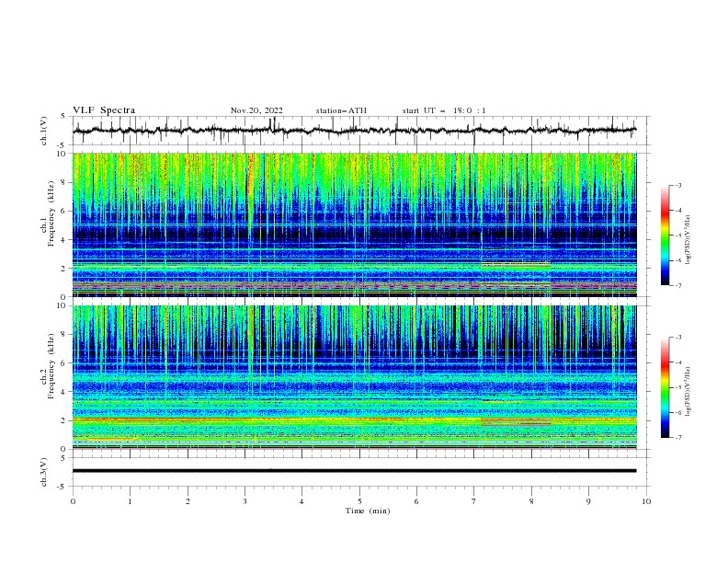Click the "-7" tick on ch.1 colorbar
Screen dimensions: 728x563
click(x=677, y=285)
